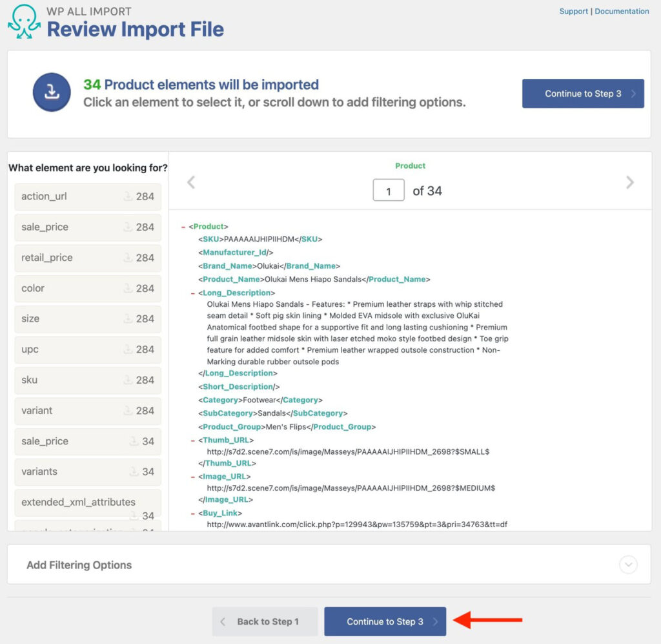
Task: Click the download icon in upc row
Action: tap(127, 349)
